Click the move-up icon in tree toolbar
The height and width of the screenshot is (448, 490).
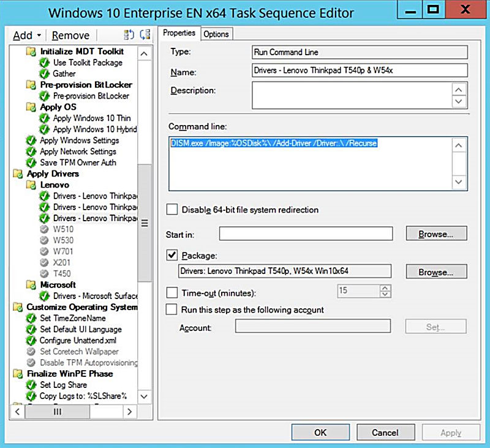click(129, 36)
